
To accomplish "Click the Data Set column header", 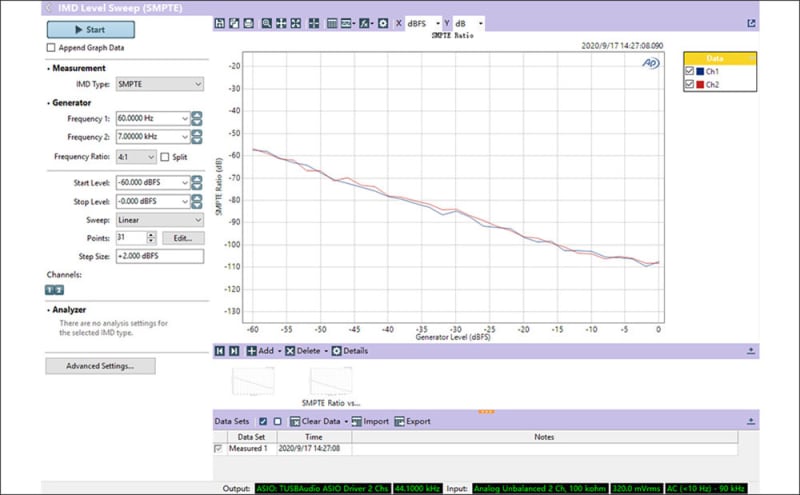I will click(x=252, y=437).
